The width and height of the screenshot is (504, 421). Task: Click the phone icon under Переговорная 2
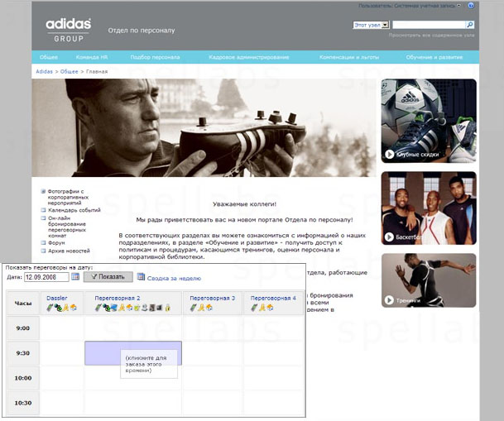(98, 308)
